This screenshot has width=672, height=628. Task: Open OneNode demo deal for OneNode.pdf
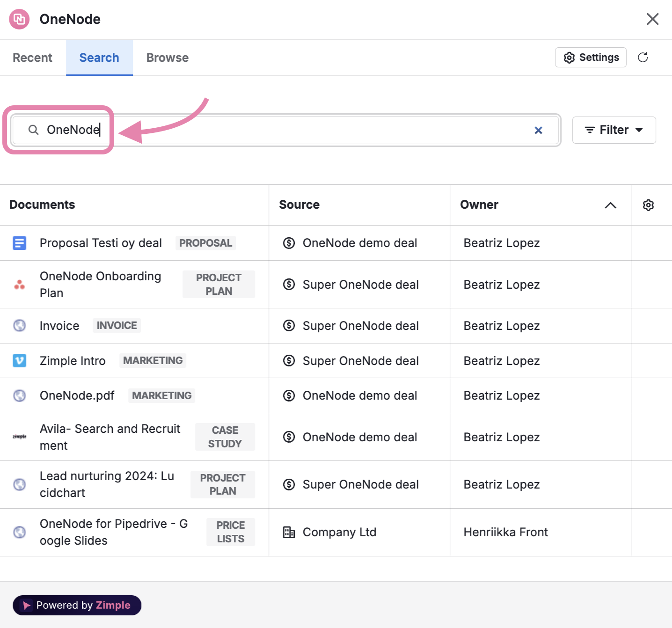click(360, 396)
